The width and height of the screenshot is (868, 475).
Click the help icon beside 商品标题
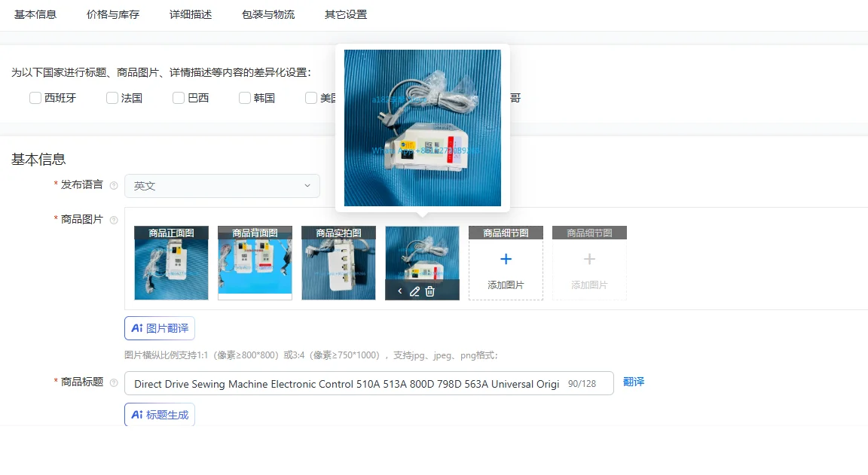[114, 382]
